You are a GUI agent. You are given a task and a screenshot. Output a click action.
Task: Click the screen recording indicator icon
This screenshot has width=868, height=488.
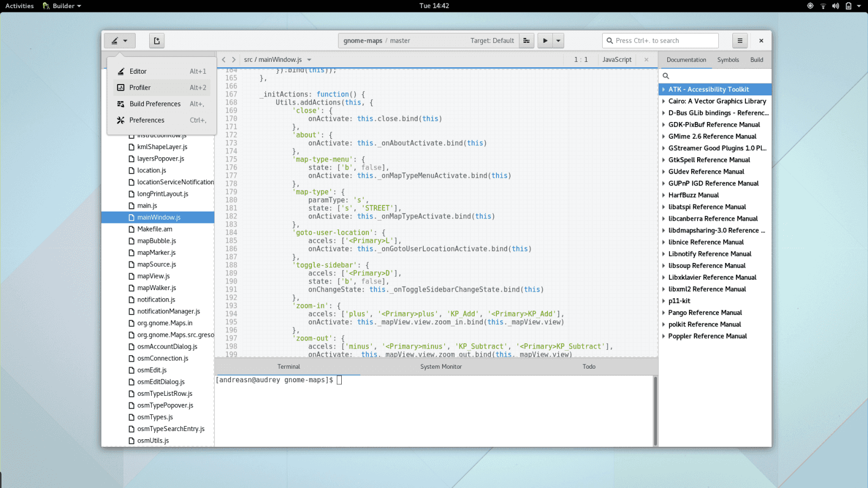(x=810, y=6)
